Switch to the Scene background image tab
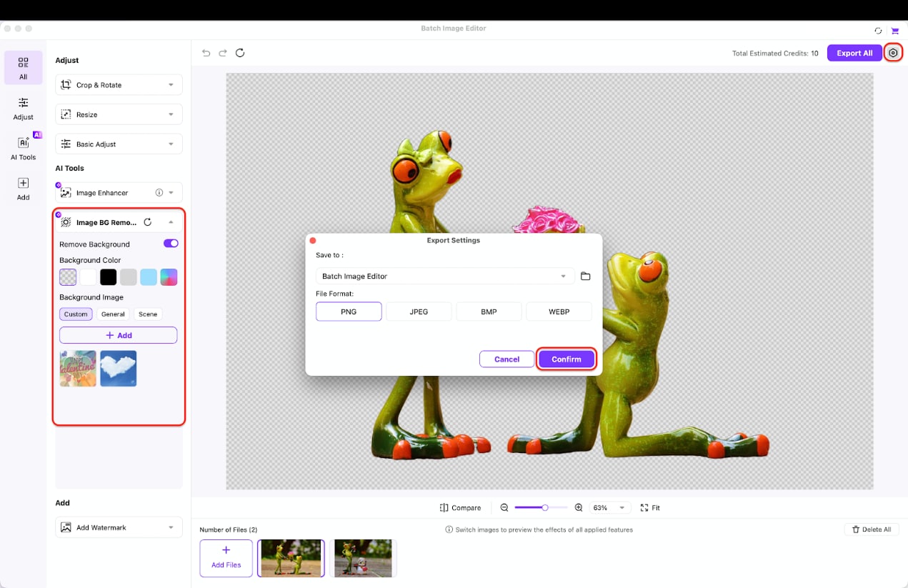The width and height of the screenshot is (908, 588). tap(147, 314)
